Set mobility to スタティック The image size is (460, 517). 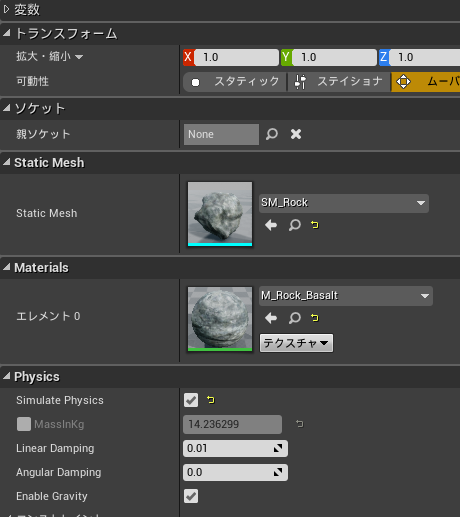click(x=235, y=82)
